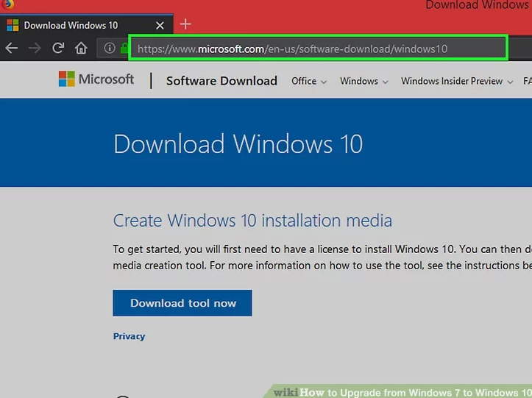Click the browser back arrow

pos(11,49)
